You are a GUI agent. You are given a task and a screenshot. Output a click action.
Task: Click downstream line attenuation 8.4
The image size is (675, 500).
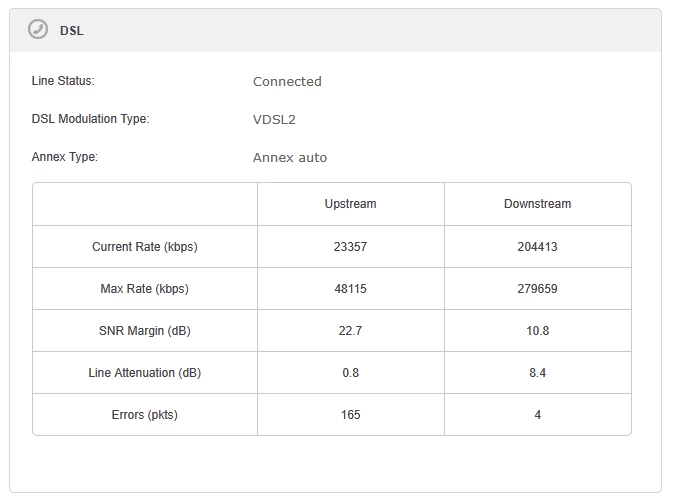pos(537,373)
